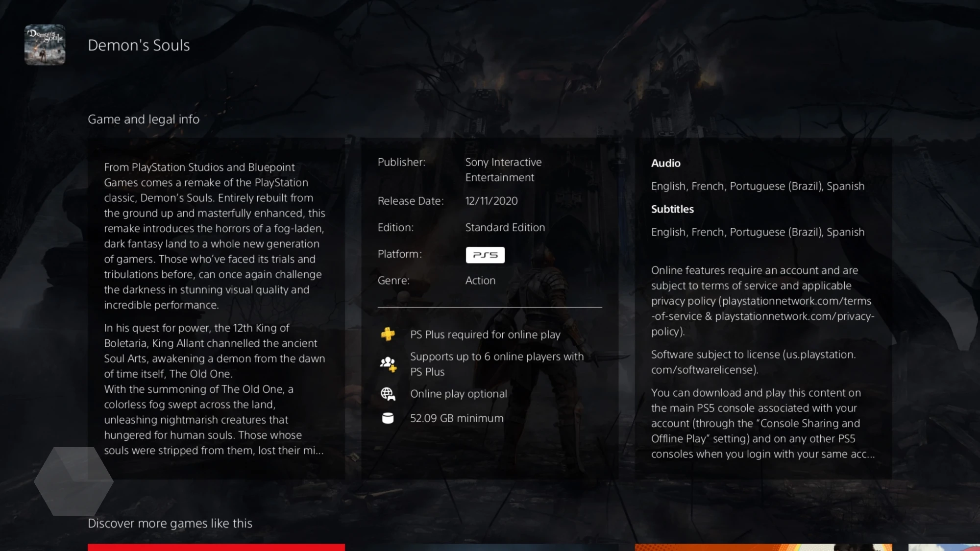Click the online players support icon
The height and width of the screenshot is (551, 980).
(x=389, y=363)
